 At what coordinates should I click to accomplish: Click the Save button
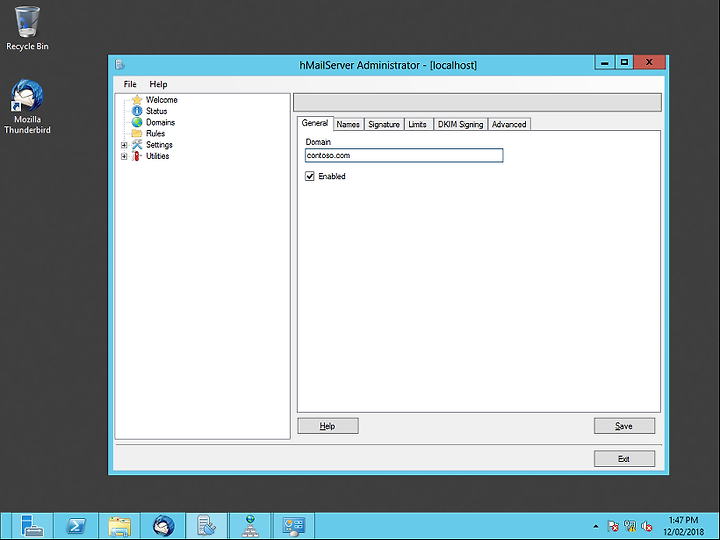pos(624,426)
